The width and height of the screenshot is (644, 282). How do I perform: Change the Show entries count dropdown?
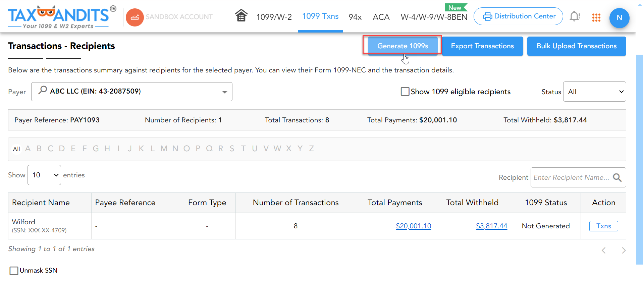click(44, 175)
